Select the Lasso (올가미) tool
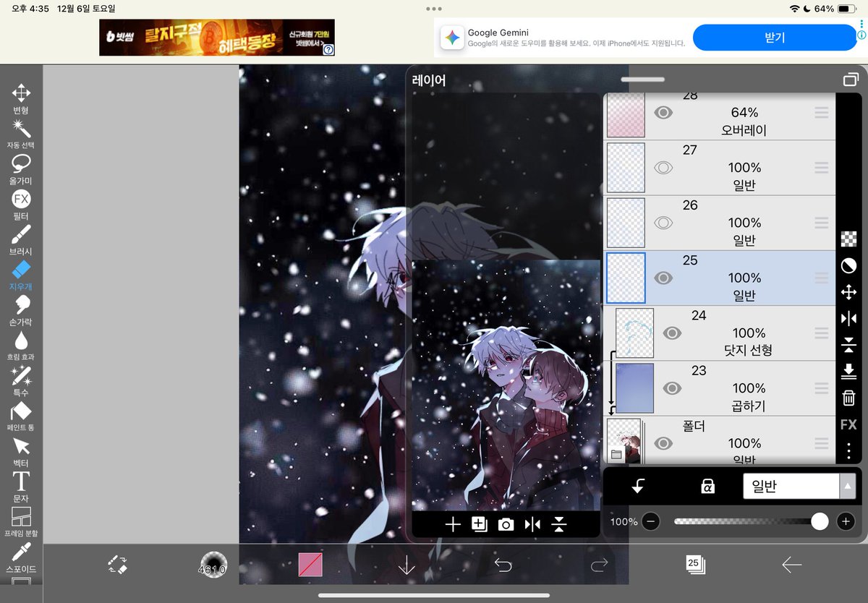This screenshot has height=603, width=868. [x=21, y=169]
